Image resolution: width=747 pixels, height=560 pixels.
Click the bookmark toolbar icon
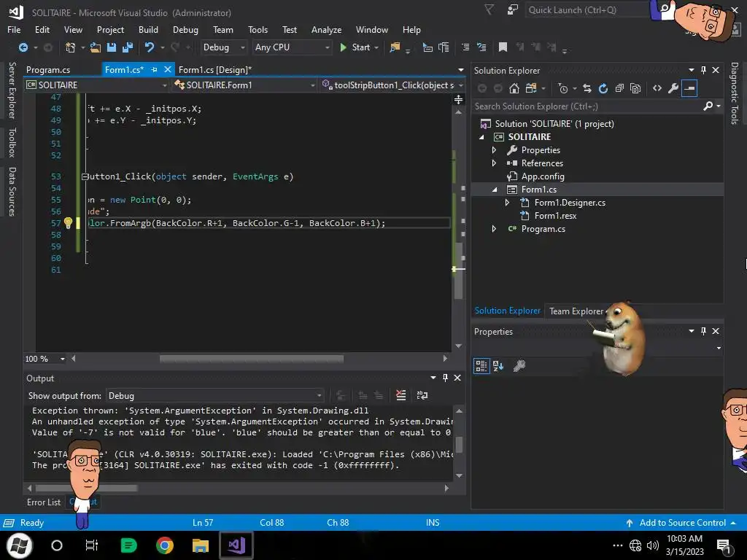(x=503, y=47)
